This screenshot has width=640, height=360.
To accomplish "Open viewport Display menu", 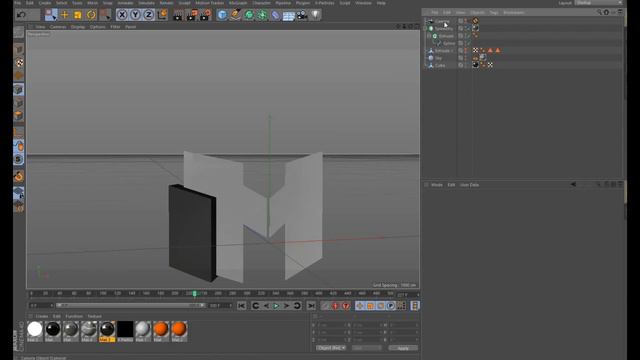I will click(78, 27).
